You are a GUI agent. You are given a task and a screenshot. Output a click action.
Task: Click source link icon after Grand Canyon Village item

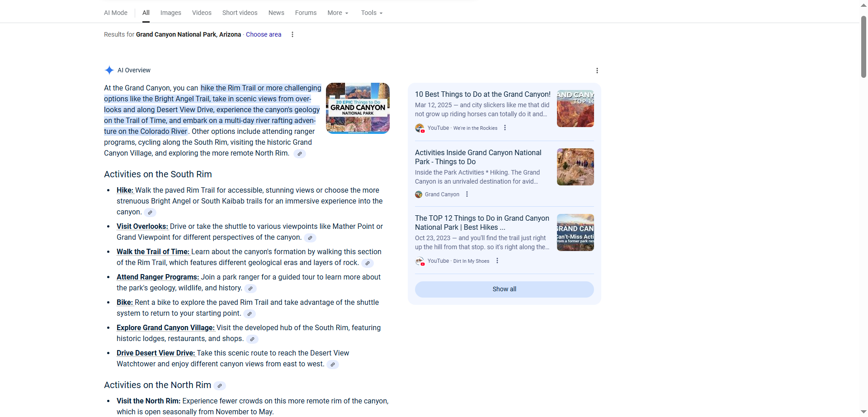point(252,339)
